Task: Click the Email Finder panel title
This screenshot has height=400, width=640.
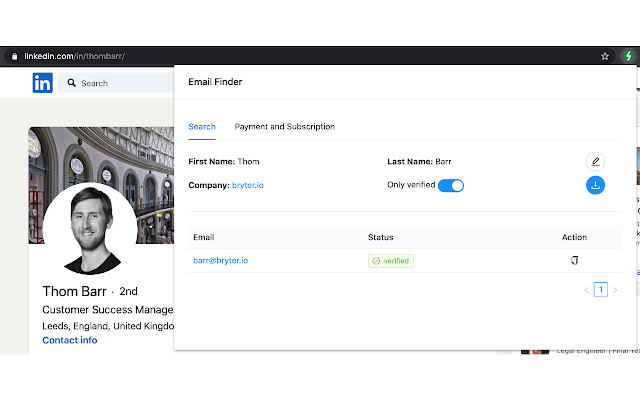Action: pyautogui.click(x=215, y=82)
